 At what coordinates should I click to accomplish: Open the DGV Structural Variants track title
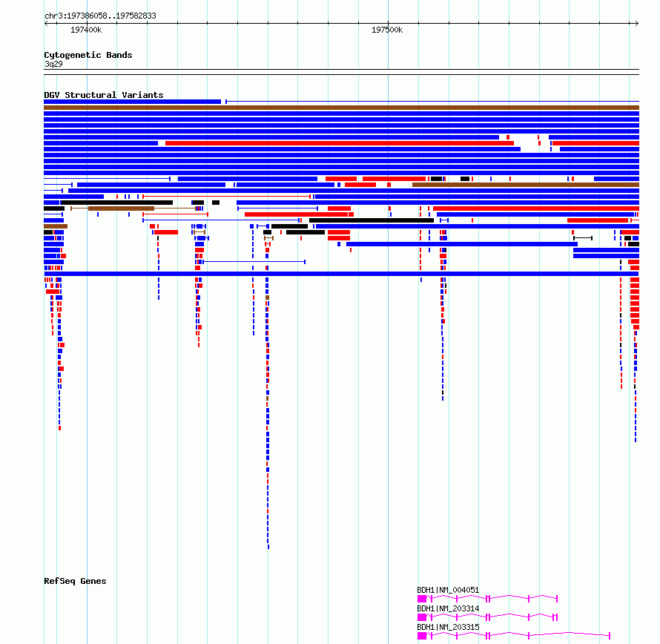coord(104,95)
